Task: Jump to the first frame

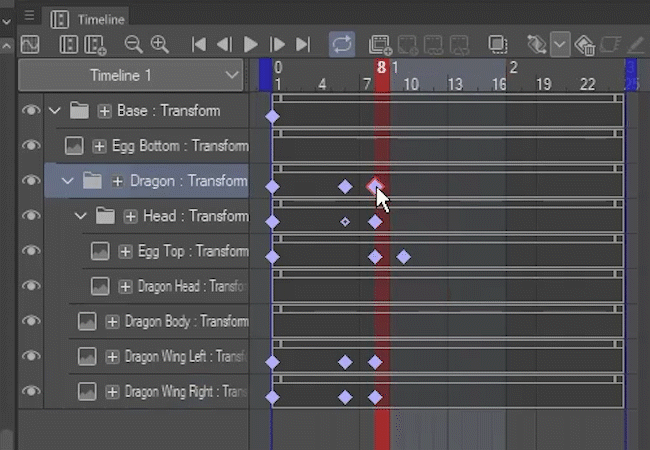Action: point(199,44)
